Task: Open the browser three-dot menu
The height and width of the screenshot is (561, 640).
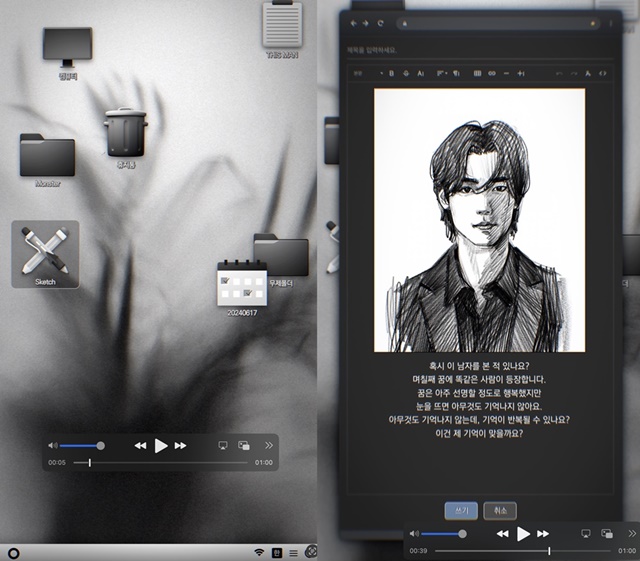Action: (x=611, y=22)
